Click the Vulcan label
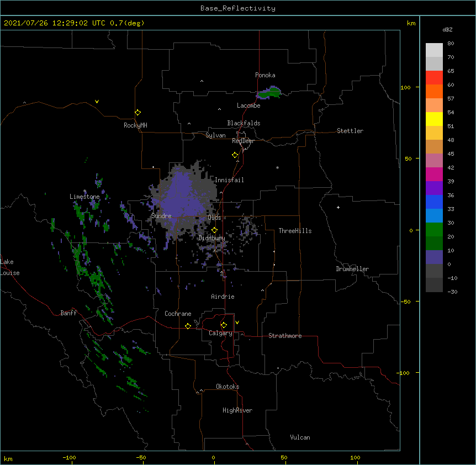Viewport: 476px width, 465px height. click(x=300, y=437)
